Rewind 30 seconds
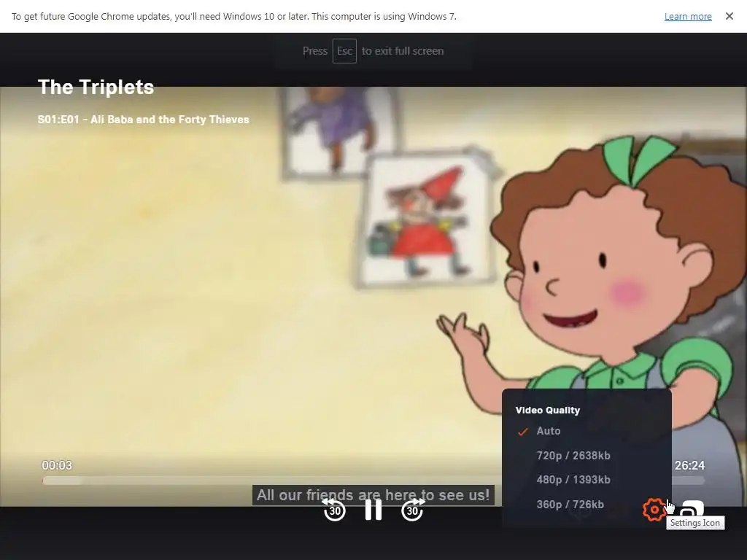This screenshot has width=747, height=560. (334, 510)
